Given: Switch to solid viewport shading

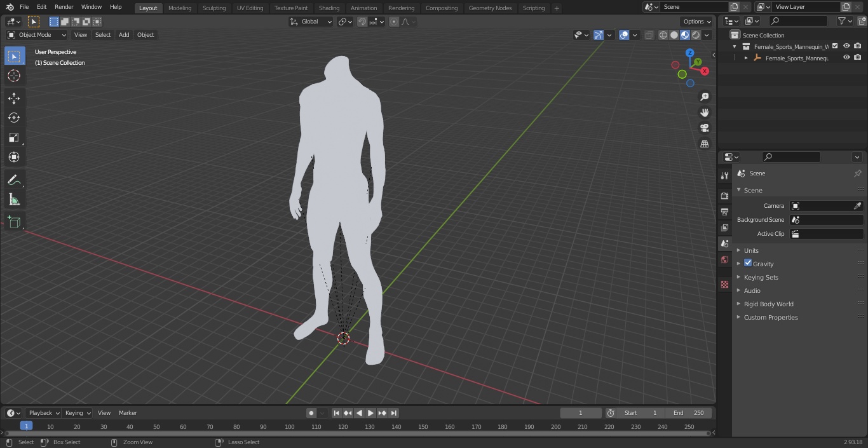Looking at the screenshot, I should coord(674,35).
